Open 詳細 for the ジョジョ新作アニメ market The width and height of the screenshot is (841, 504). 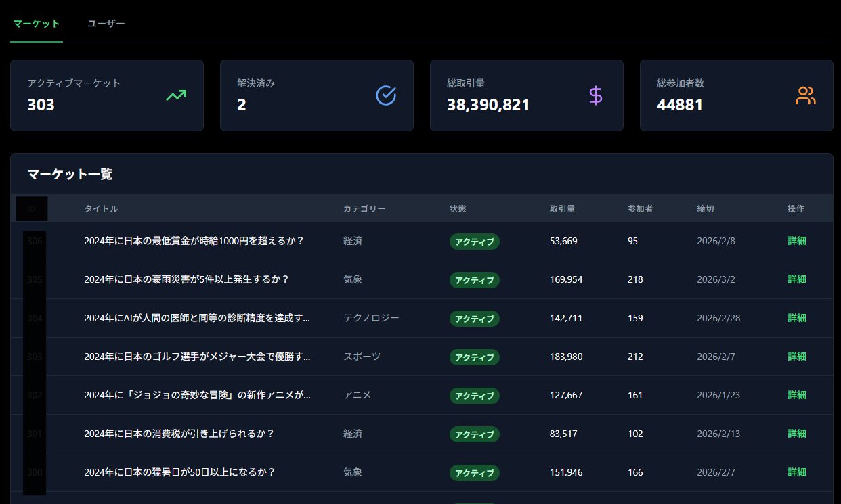coord(797,395)
